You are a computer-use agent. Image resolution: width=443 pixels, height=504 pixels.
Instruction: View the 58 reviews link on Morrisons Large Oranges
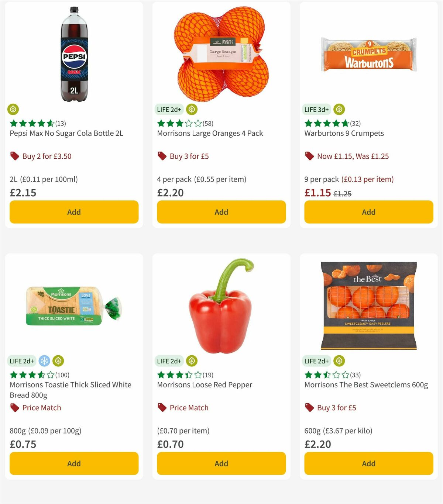click(x=209, y=123)
